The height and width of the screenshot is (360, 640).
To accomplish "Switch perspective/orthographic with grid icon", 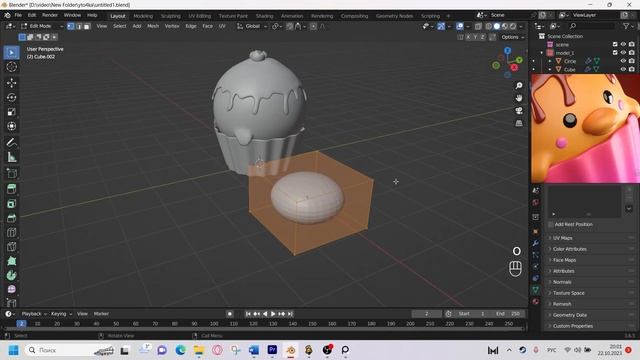I will coord(519,123).
